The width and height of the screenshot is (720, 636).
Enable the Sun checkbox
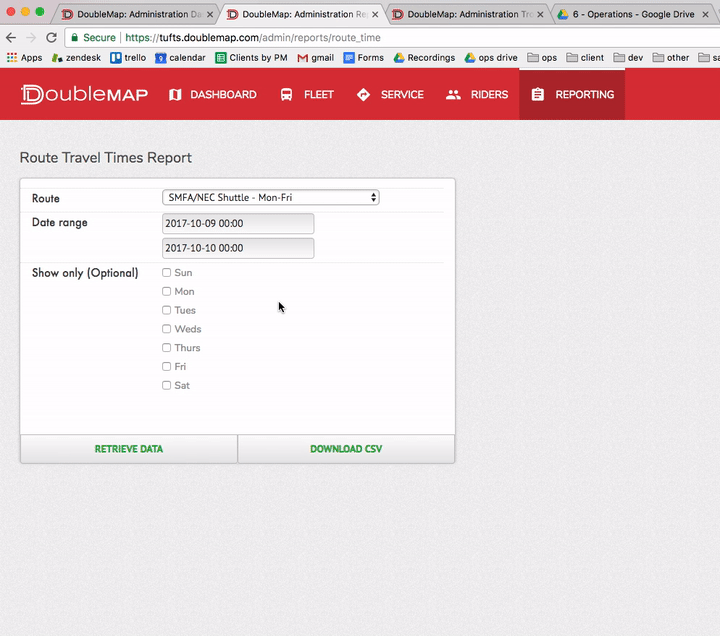pyautogui.click(x=167, y=273)
